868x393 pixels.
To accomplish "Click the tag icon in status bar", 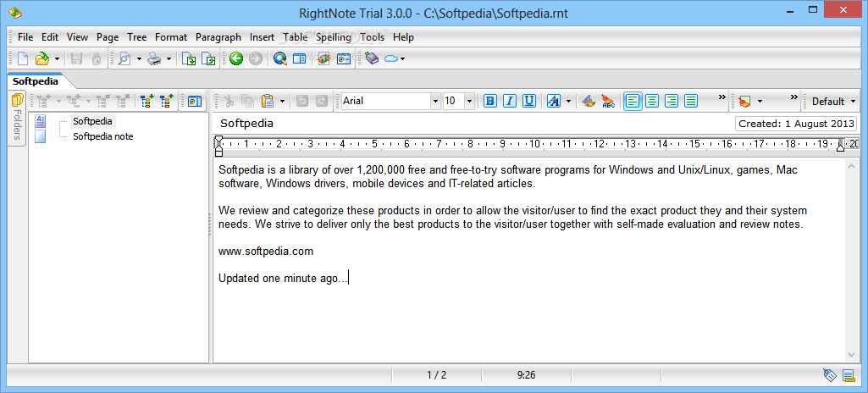I will [829, 375].
